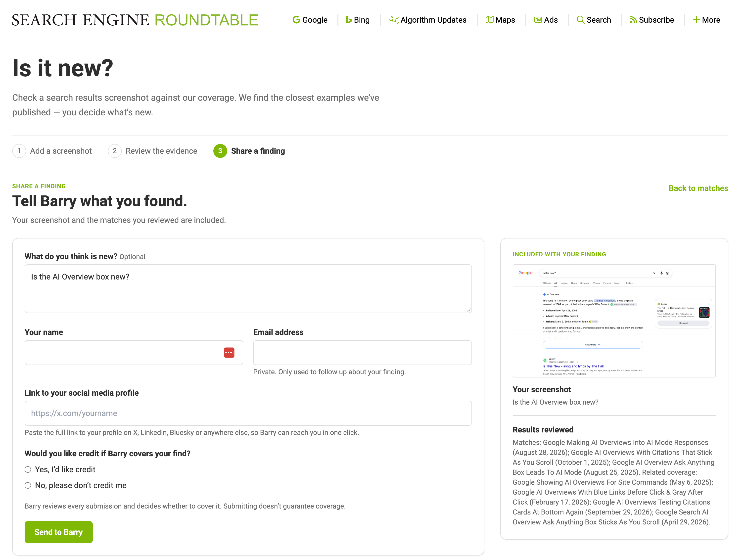Go to step 2 Review the evidence
This screenshot has width=741, height=560.
coord(152,151)
